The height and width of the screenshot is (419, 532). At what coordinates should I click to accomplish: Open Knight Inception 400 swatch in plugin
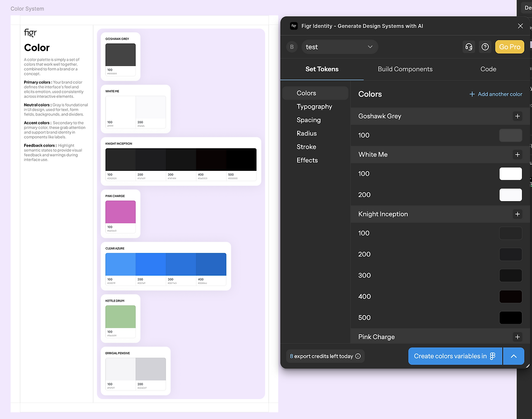click(511, 297)
